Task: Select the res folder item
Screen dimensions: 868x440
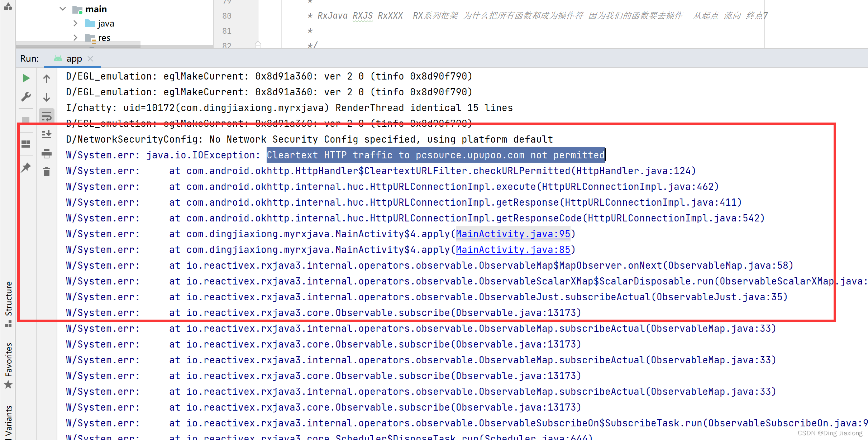Action: click(x=98, y=38)
